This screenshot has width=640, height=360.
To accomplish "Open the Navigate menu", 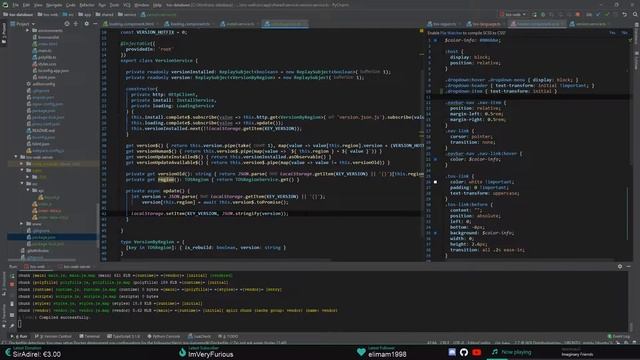I will click(x=53, y=5).
